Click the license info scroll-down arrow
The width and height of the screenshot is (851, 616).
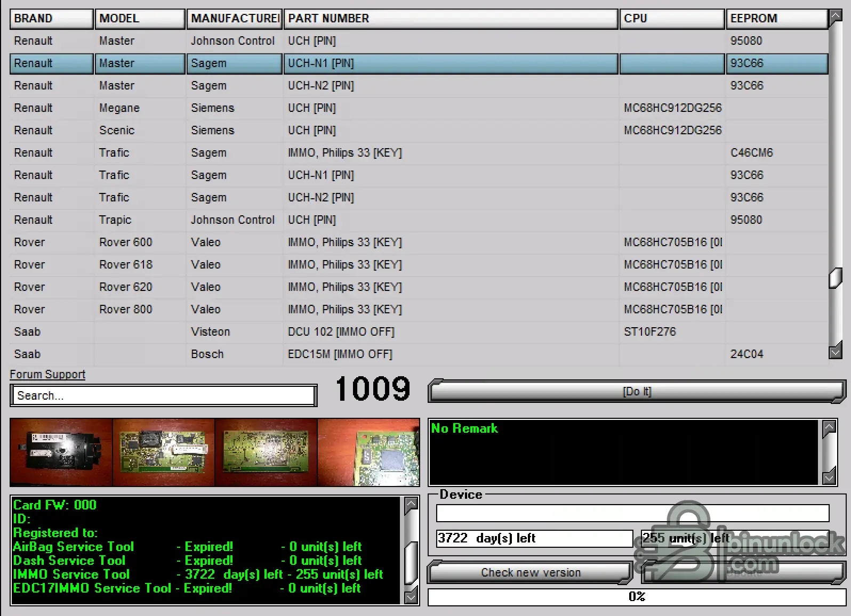[x=411, y=596]
